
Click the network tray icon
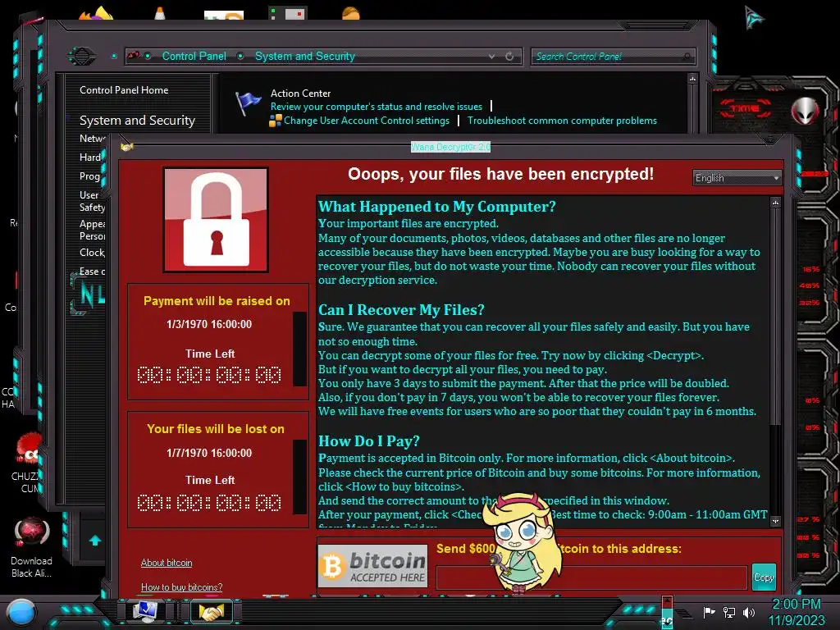[729, 612]
